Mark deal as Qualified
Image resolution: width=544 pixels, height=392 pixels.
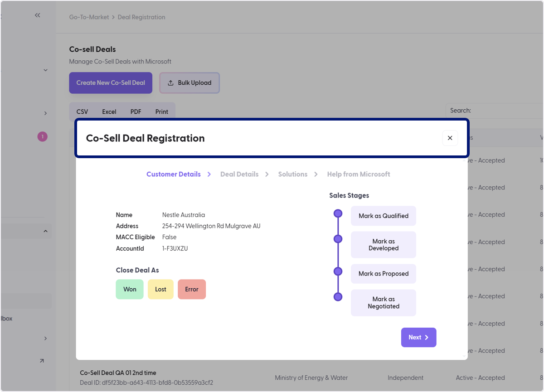click(x=384, y=216)
